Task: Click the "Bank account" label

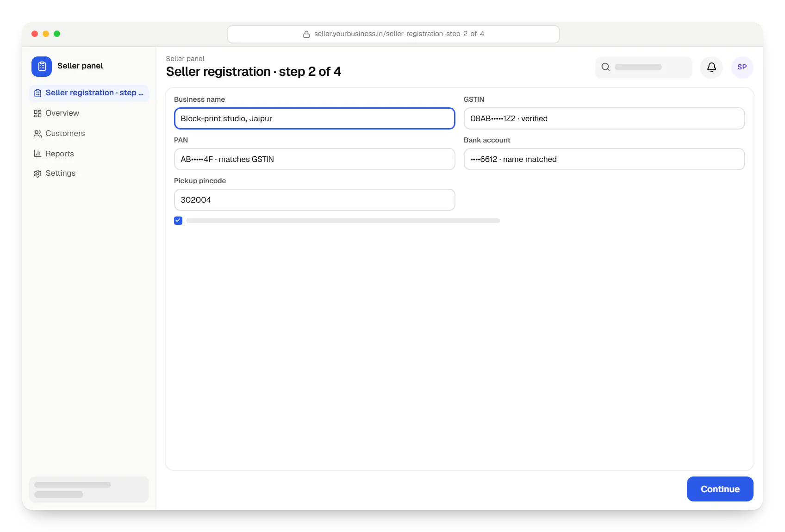Action: [x=487, y=140]
